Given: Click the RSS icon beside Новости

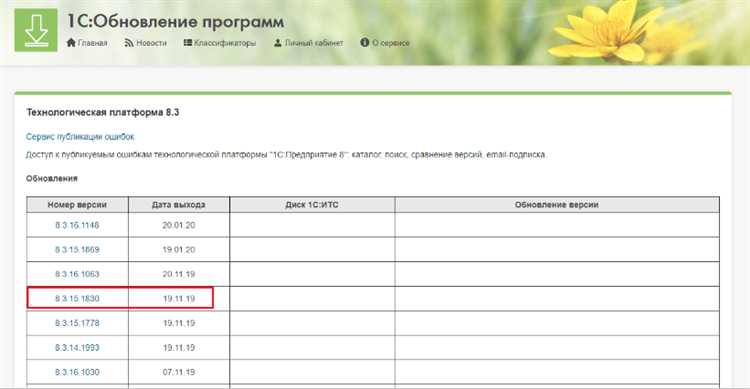Looking at the screenshot, I should 129,43.
